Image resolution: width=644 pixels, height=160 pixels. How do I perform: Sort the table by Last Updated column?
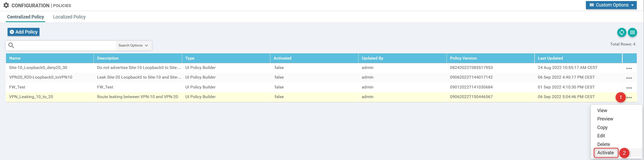coord(550,58)
